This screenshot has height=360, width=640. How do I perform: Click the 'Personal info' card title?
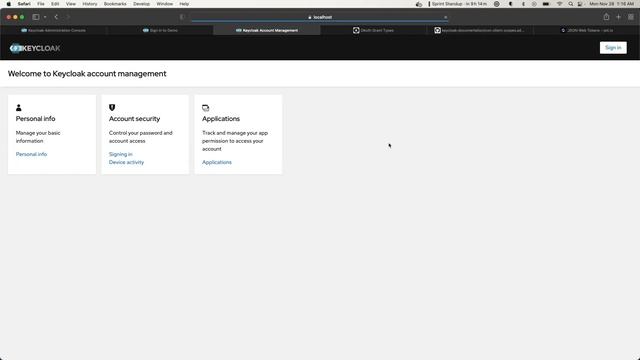pos(36,119)
